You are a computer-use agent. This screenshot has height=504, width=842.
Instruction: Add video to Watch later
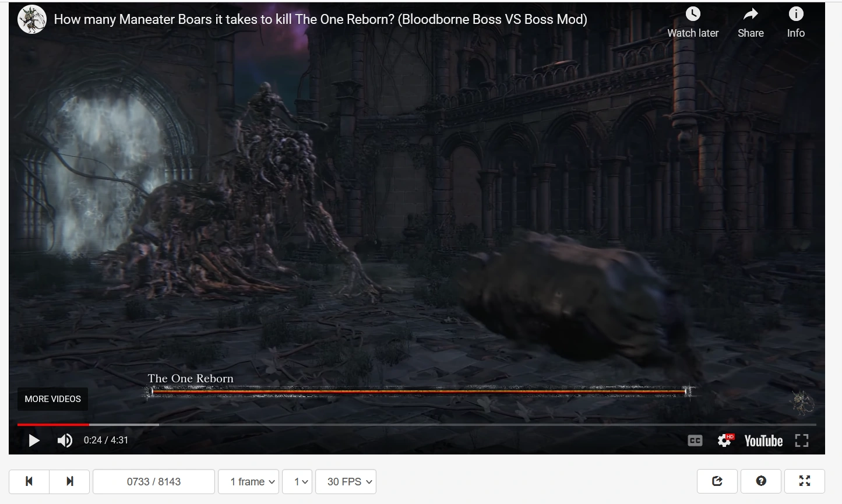693,23
